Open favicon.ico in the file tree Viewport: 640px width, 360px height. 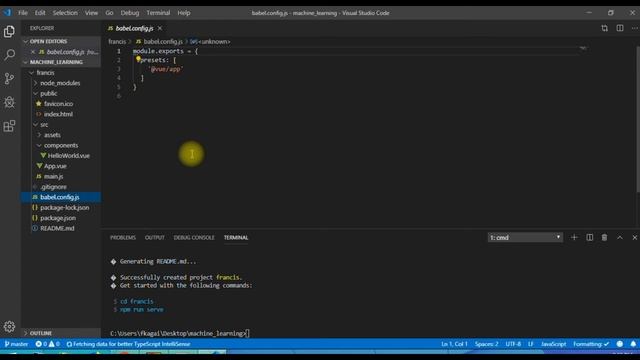58,104
